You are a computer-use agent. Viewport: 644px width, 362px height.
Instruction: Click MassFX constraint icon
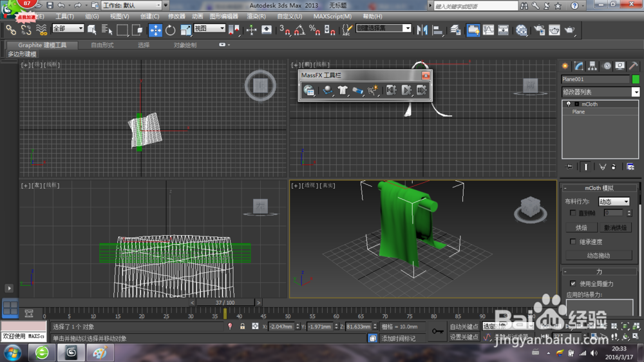point(357,90)
